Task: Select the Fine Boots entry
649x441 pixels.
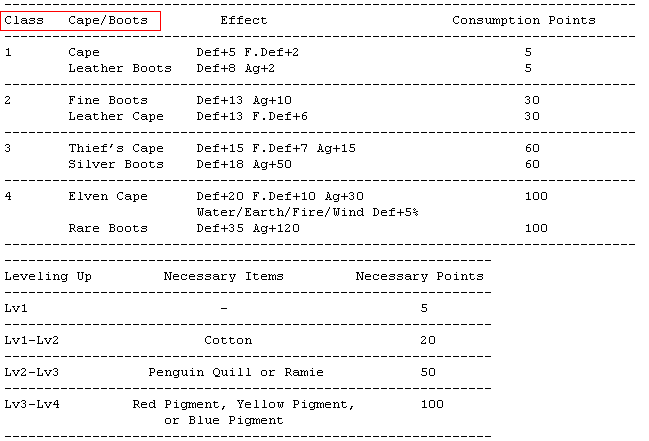Action: [x=108, y=100]
